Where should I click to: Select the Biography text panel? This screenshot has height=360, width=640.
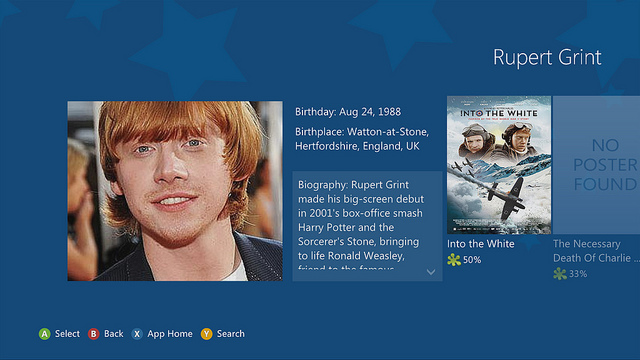pos(367,226)
